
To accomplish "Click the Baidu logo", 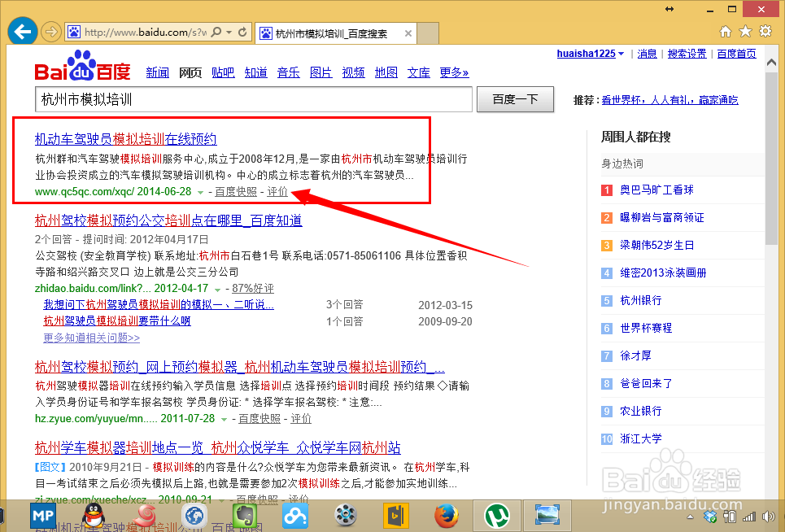I will (83, 66).
